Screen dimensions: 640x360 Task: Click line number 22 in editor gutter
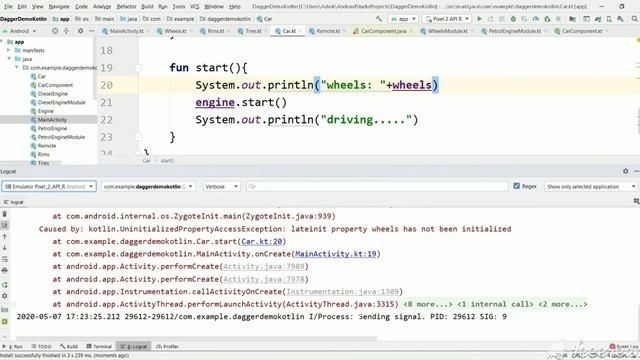click(x=106, y=120)
